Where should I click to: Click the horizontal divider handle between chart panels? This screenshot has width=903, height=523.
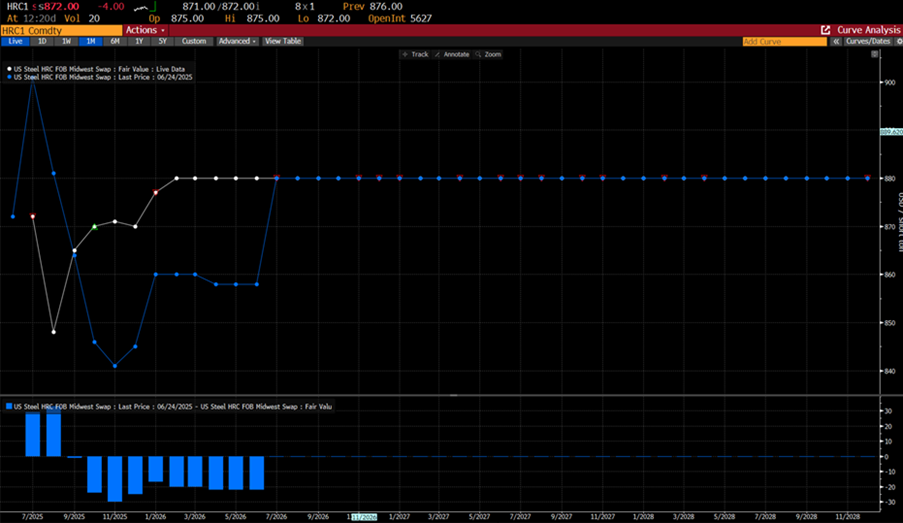[451, 396]
